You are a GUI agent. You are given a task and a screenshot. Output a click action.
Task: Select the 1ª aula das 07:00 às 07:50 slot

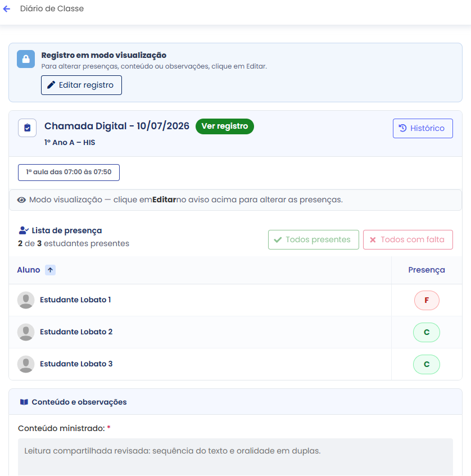(x=69, y=173)
